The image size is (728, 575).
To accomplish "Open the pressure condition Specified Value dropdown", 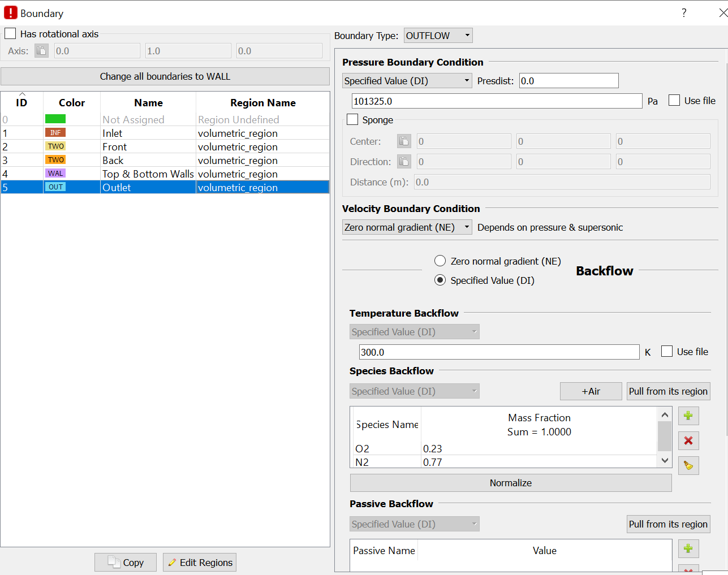I will click(407, 81).
